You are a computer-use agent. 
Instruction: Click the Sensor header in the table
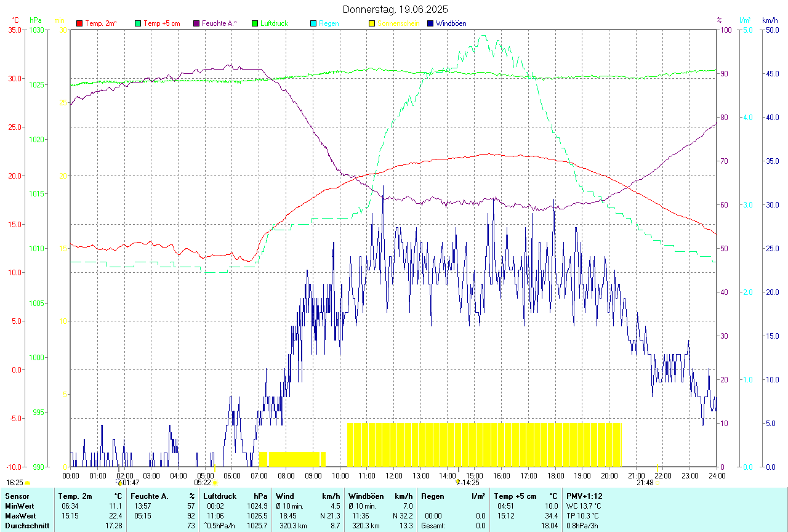click(17, 496)
